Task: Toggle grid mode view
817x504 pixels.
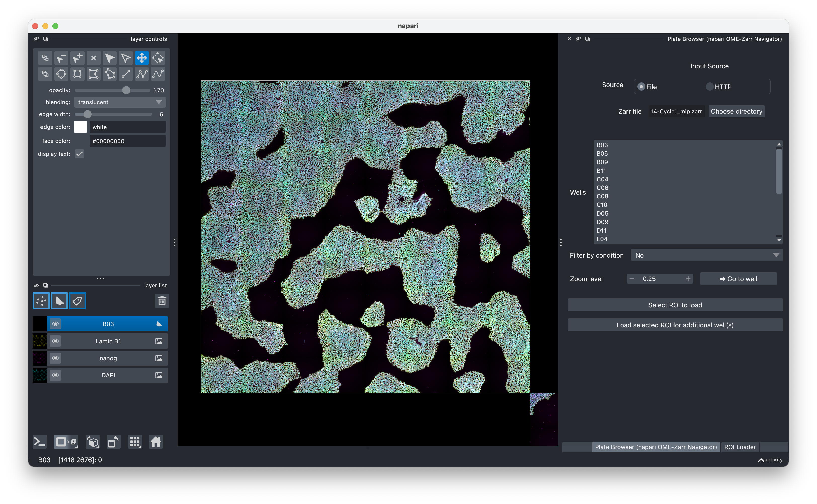Action: 135,442
